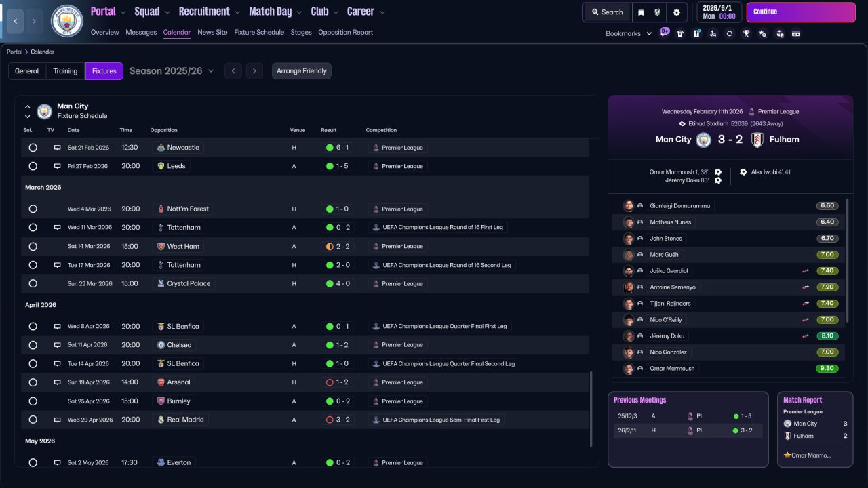This screenshot has height=488, width=868.
Task: Click the TV icon on the Newcastle row
Action: [x=58, y=148]
